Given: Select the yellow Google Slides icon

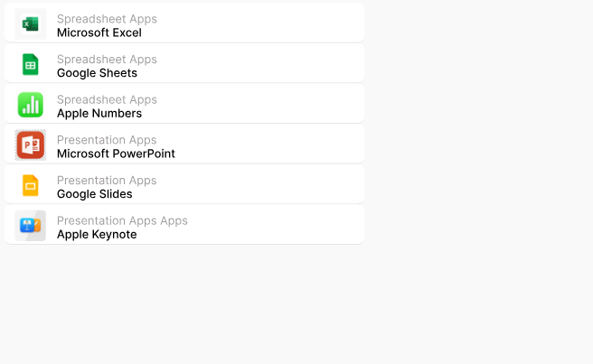Looking at the screenshot, I should (31, 185).
